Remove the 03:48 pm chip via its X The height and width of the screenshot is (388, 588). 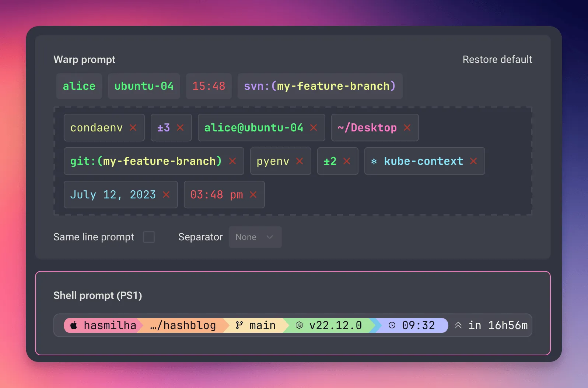pyautogui.click(x=253, y=195)
